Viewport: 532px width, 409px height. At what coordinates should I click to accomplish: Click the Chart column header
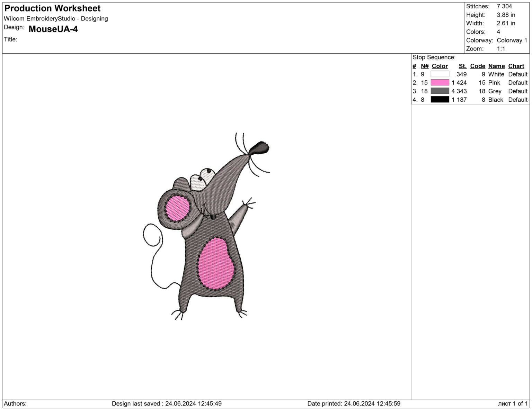[516, 66]
